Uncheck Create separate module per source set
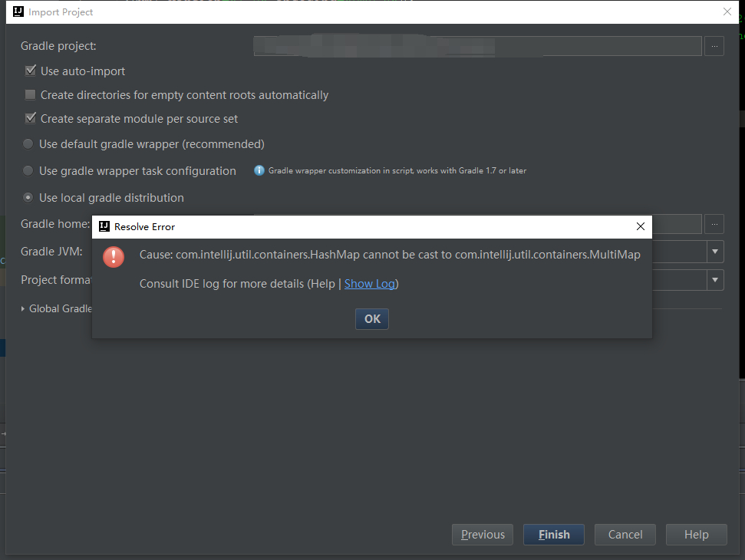745x560 pixels. pyautogui.click(x=31, y=119)
